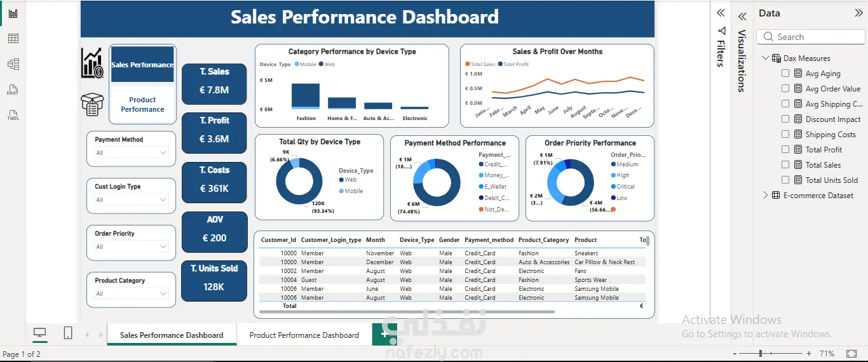Click the search magnifier icon in Data pane
The height and width of the screenshot is (362, 868).
pyautogui.click(x=769, y=37)
